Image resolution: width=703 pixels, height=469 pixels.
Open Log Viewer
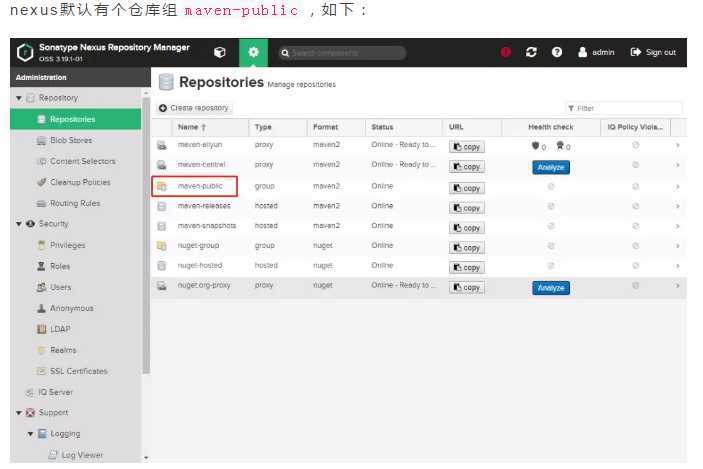(x=82, y=455)
